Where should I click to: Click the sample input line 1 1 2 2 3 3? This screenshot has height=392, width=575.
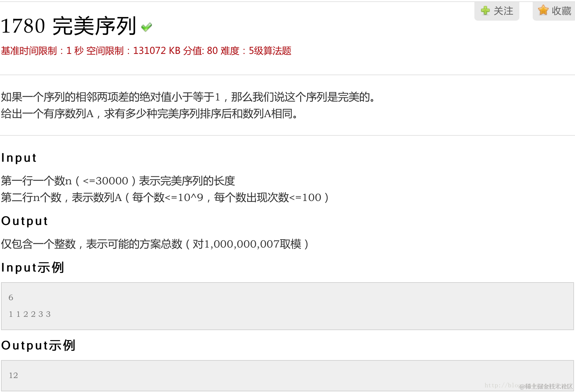tap(30, 314)
